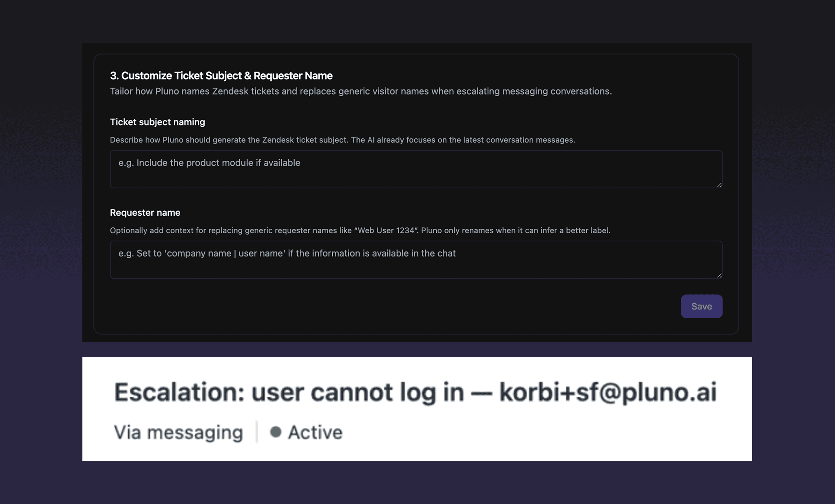The image size is (835, 504).
Task: Click the "Requester name" field label
Action: coord(145,212)
